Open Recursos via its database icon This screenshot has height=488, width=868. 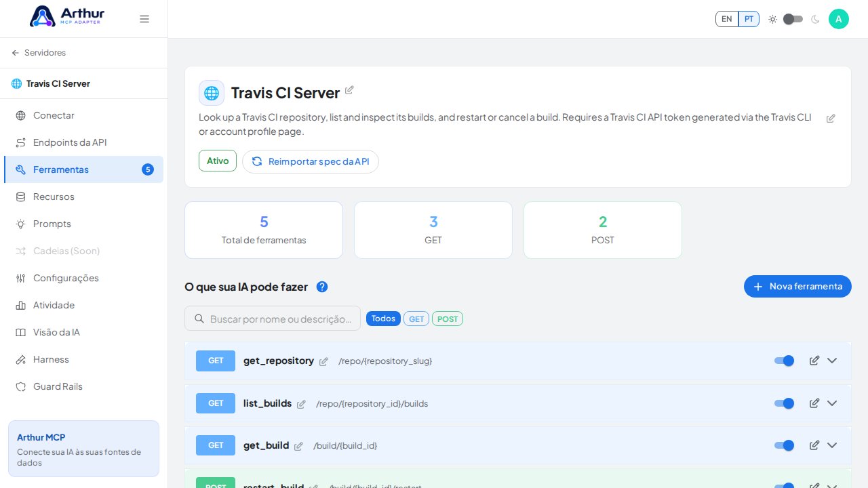(21, 197)
